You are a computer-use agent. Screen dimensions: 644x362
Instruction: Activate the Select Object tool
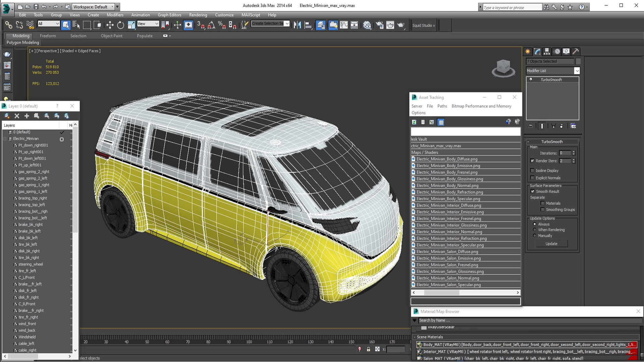point(66,25)
